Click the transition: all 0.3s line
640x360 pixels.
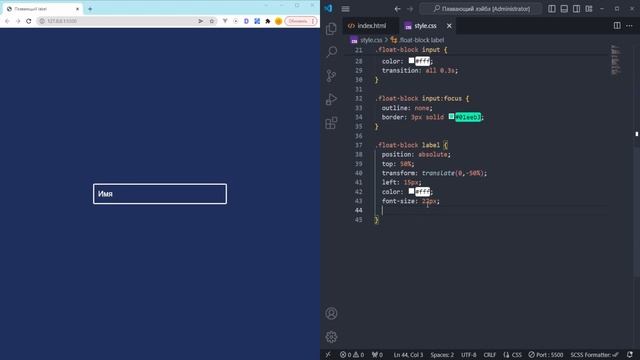(419, 70)
